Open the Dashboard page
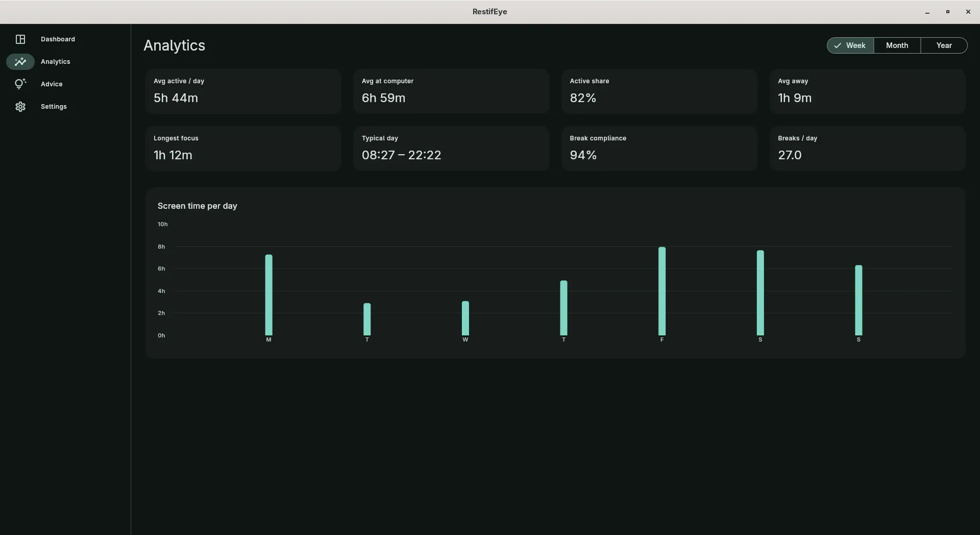 coord(58,39)
